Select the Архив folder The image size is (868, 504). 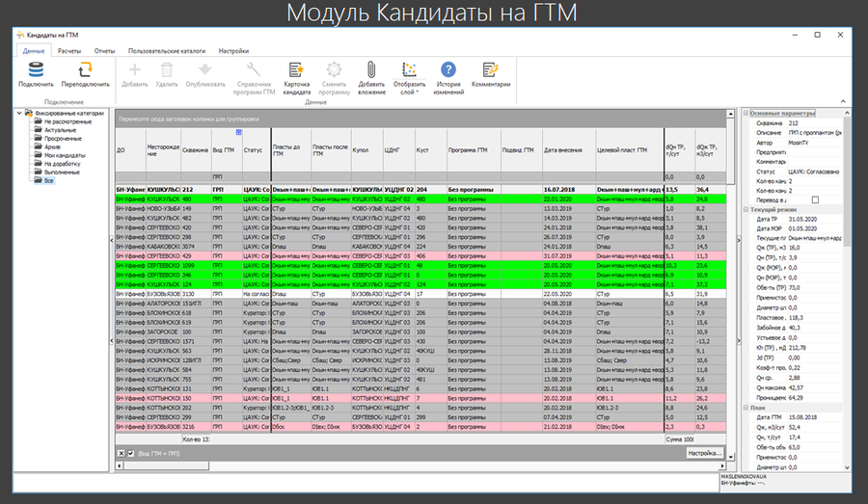tap(52, 146)
